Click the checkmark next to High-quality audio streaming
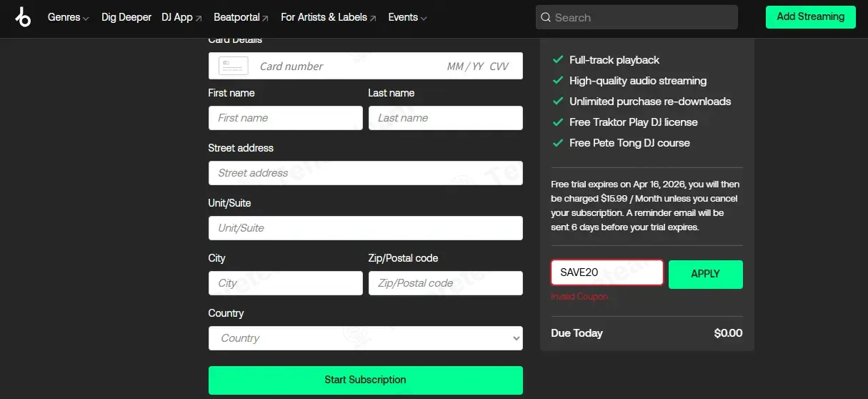 coord(558,81)
